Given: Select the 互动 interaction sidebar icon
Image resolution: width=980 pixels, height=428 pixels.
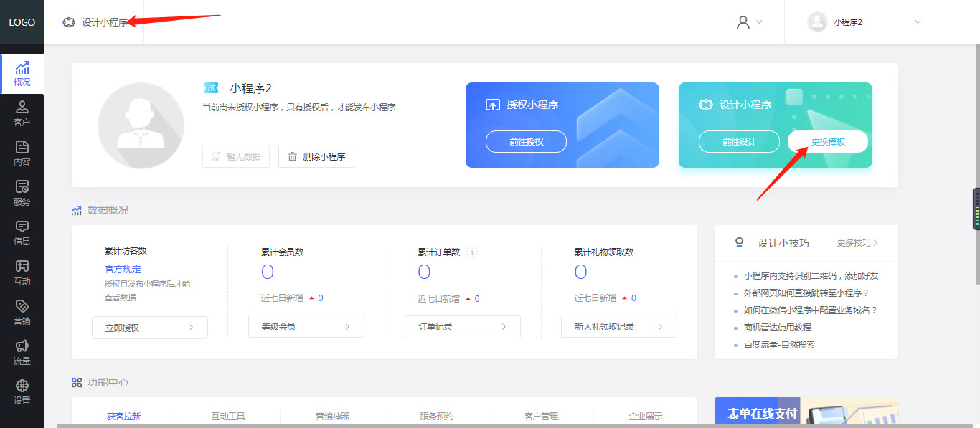Looking at the screenshot, I should tap(22, 272).
